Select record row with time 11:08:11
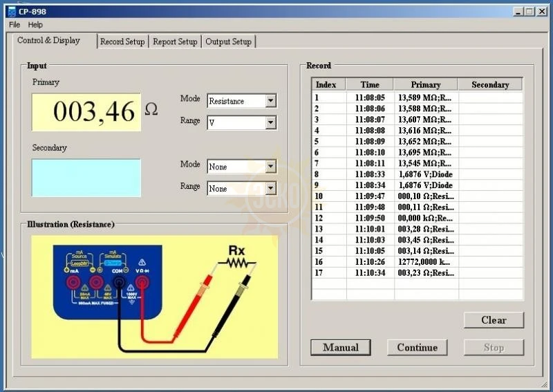The image size is (553, 392). tap(418, 163)
